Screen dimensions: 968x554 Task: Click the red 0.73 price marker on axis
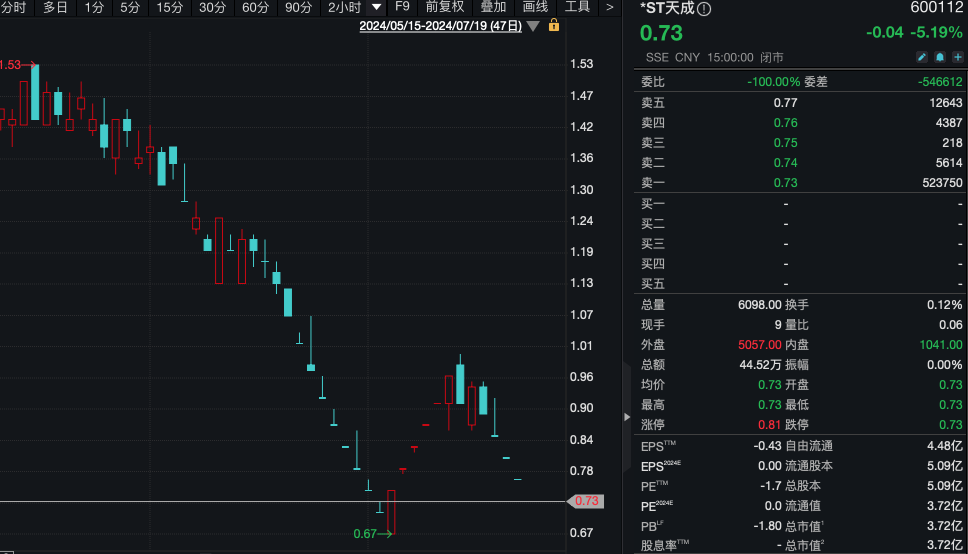(x=586, y=501)
